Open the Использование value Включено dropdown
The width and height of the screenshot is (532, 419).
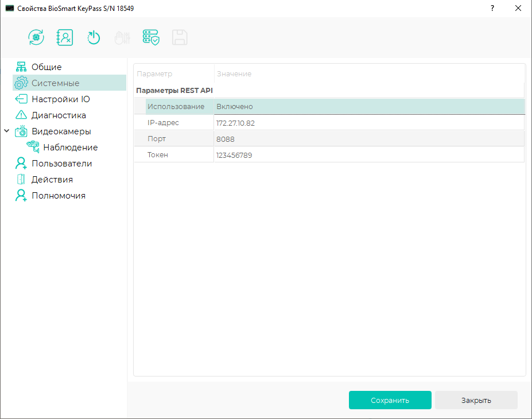370,107
